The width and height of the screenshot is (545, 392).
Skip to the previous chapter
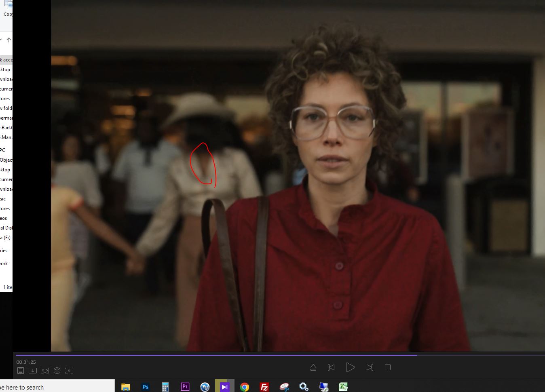pyautogui.click(x=331, y=367)
